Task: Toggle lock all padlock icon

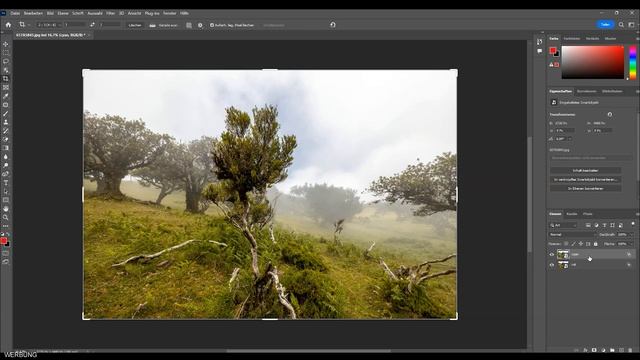Action: (596, 244)
